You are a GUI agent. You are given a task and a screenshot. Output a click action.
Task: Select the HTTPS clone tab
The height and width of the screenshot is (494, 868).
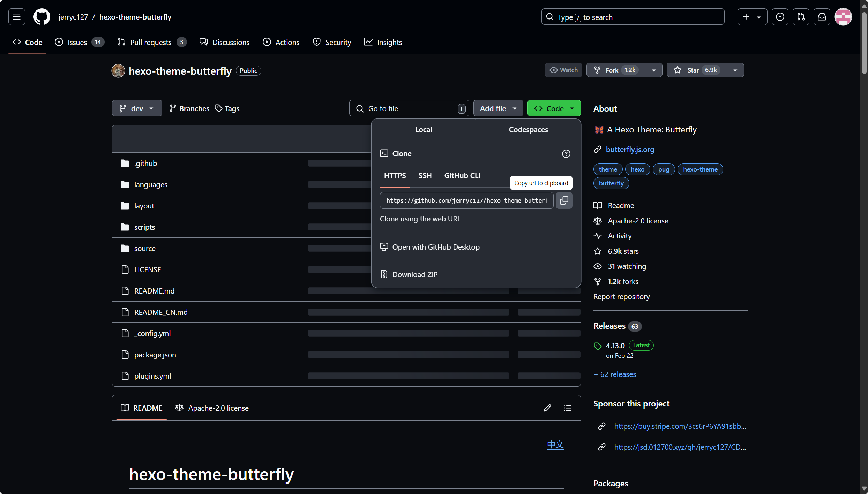tap(395, 175)
